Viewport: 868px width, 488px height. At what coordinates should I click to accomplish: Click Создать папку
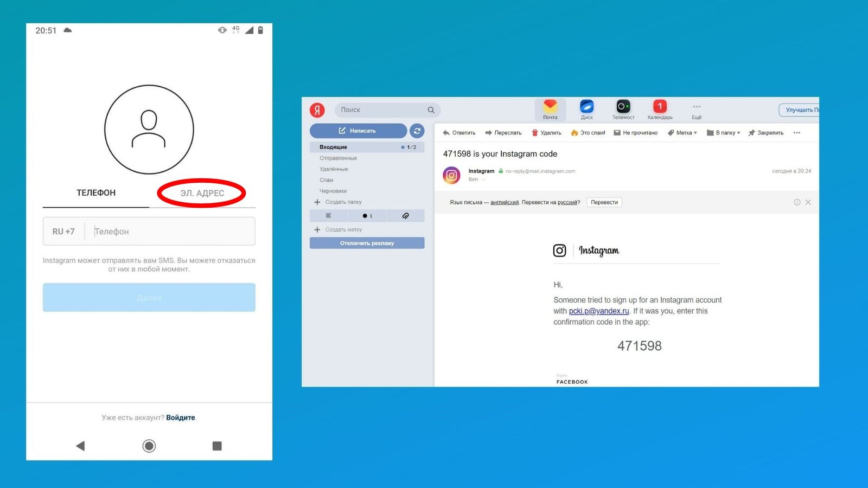(338, 202)
